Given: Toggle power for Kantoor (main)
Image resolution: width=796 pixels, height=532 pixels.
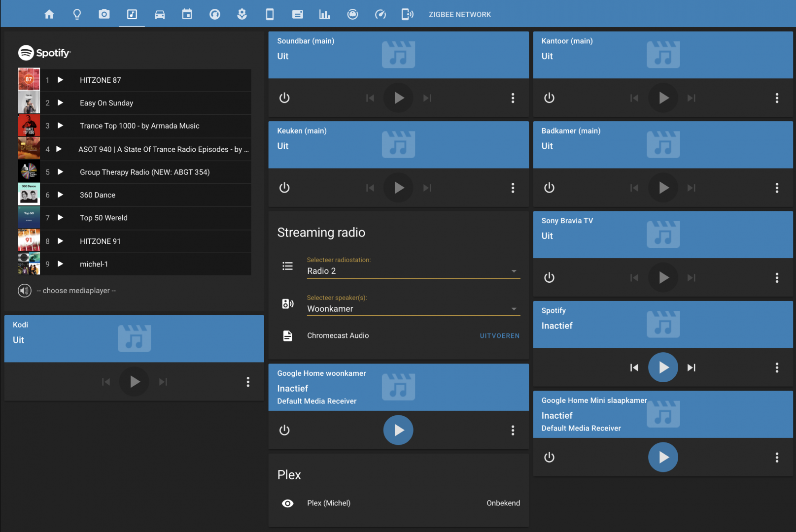Looking at the screenshot, I should (x=549, y=98).
